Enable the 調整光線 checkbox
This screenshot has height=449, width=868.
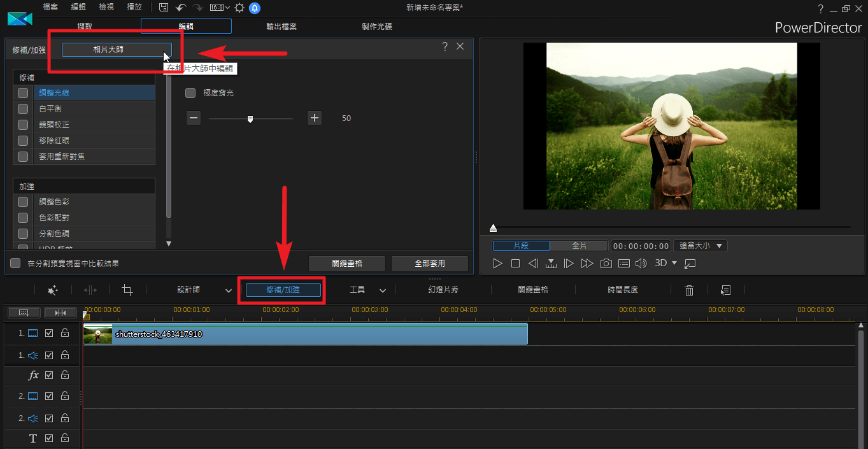click(x=23, y=92)
